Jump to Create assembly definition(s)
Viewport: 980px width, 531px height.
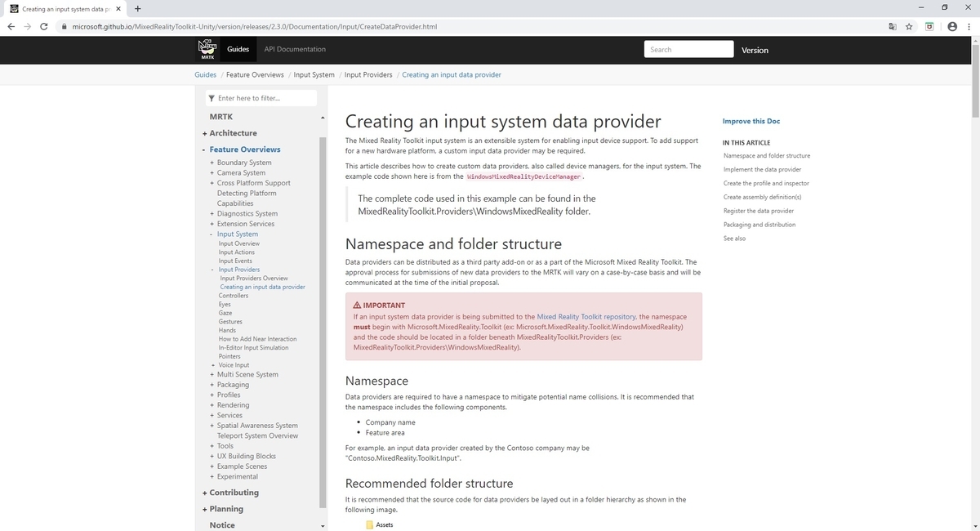click(763, 197)
